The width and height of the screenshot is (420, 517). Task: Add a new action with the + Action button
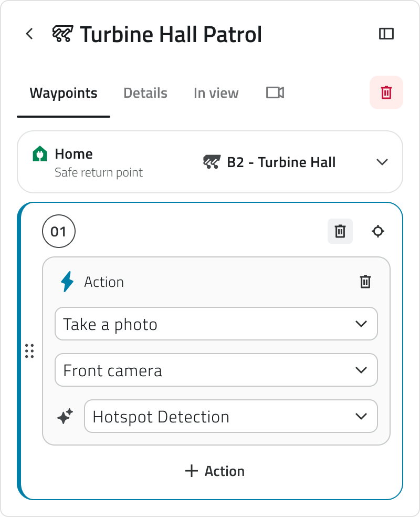(215, 471)
